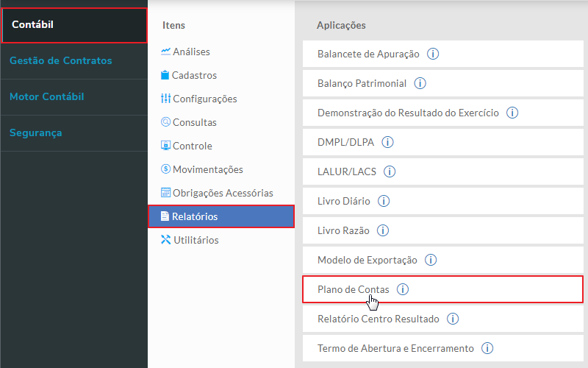Switch to the Segurança module
The image size is (588, 368).
(36, 132)
